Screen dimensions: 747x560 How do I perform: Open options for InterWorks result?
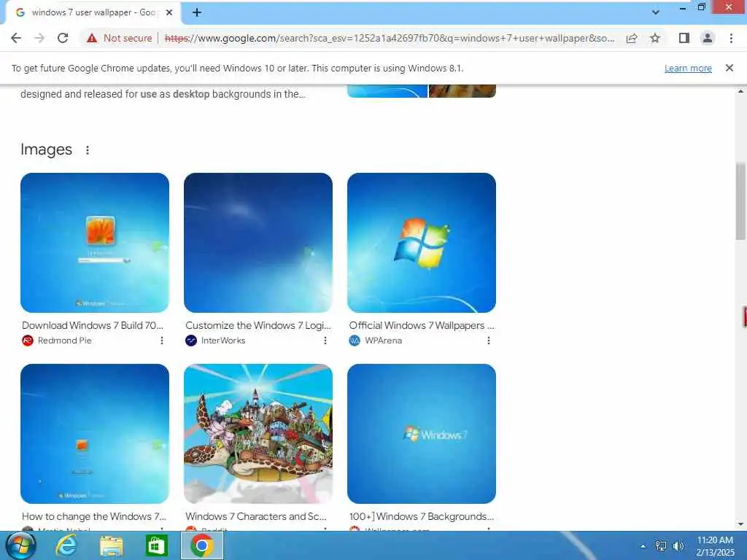coord(325,341)
